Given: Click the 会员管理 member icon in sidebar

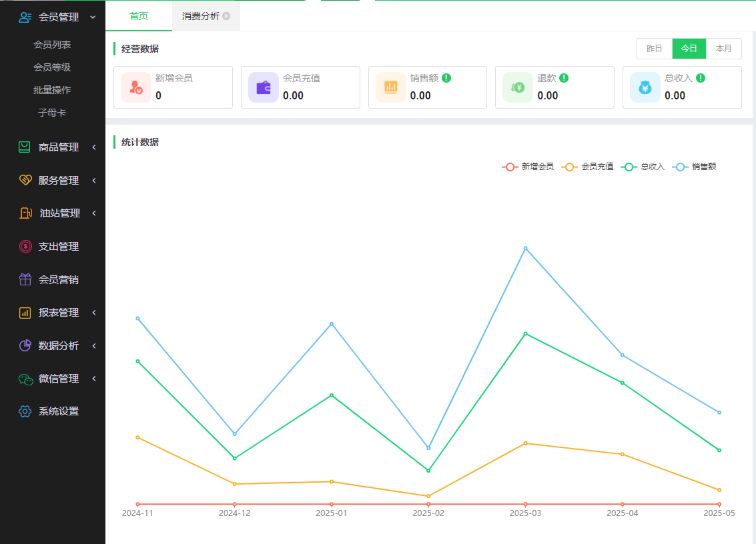Looking at the screenshot, I should click(x=25, y=17).
